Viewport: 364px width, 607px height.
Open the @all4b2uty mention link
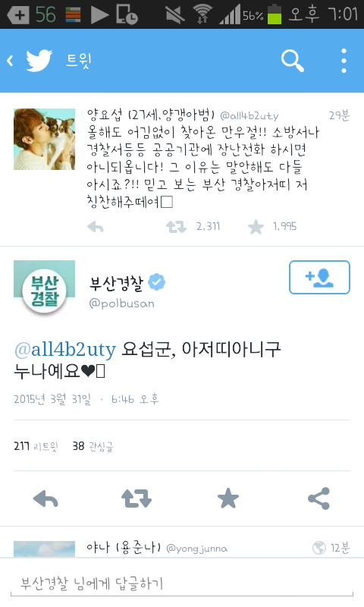(x=65, y=349)
